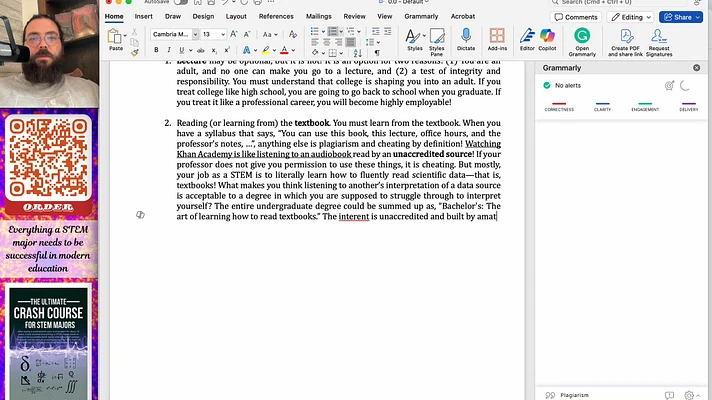Click the Cut scissors icon
712x400 pixels.
tap(134, 32)
